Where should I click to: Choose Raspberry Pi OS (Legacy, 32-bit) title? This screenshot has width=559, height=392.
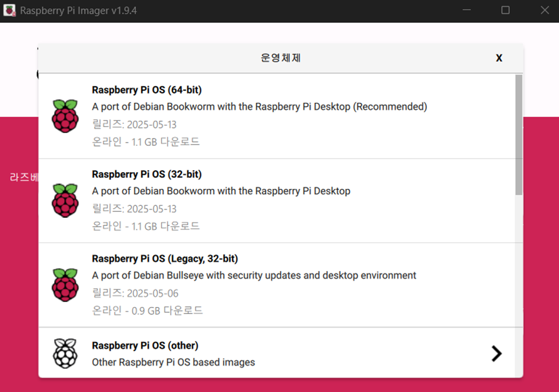[165, 259]
